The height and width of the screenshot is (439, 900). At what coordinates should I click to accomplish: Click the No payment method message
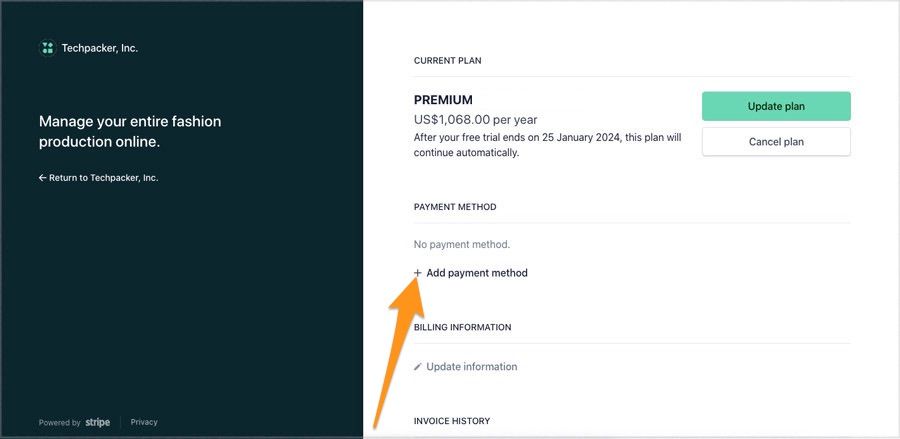(x=462, y=244)
